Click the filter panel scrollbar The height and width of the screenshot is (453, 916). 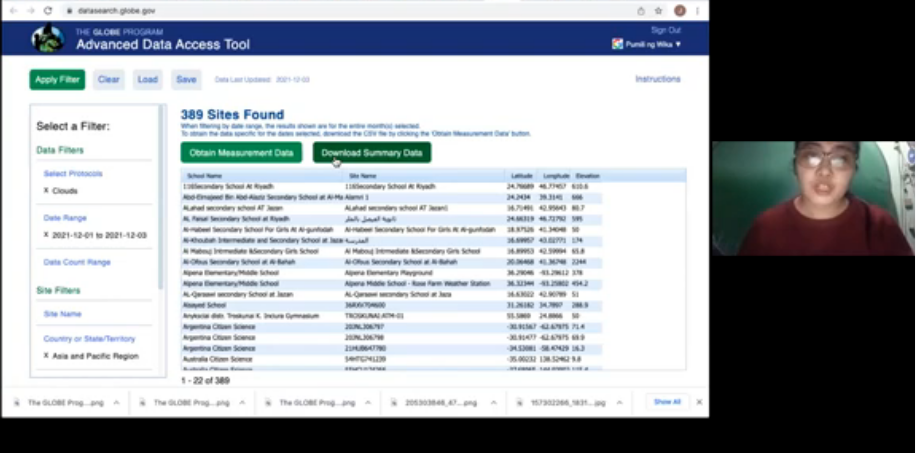pyautogui.click(x=161, y=198)
